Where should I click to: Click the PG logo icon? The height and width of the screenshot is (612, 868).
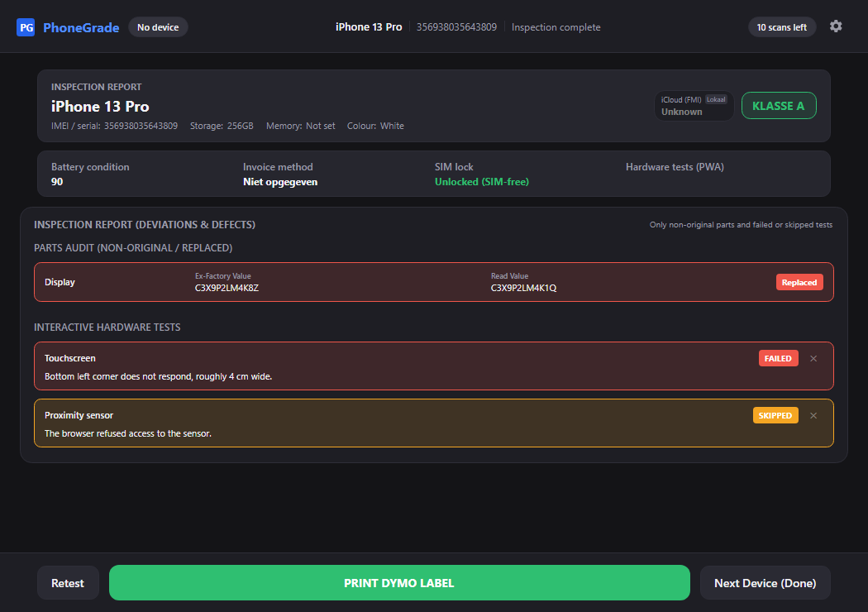(x=26, y=27)
